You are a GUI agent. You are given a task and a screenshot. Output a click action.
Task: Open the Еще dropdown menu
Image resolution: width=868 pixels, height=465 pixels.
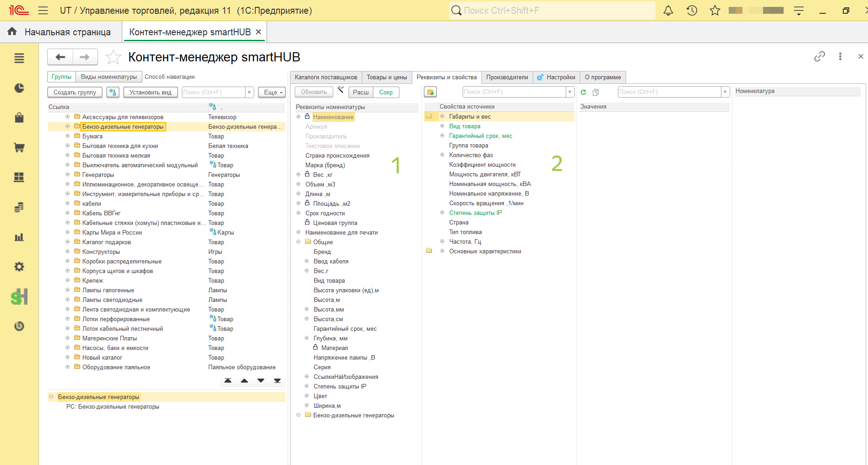tap(272, 92)
